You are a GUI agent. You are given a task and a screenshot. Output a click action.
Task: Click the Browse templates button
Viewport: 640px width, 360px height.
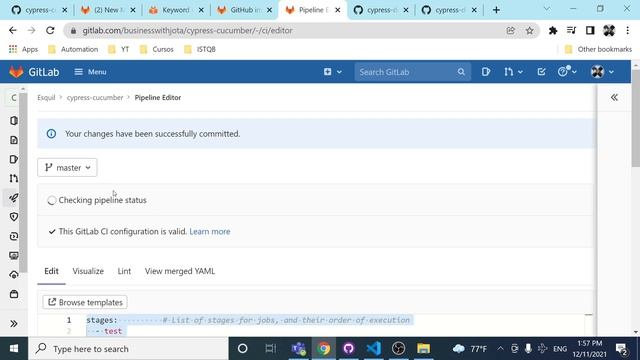click(x=85, y=302)
